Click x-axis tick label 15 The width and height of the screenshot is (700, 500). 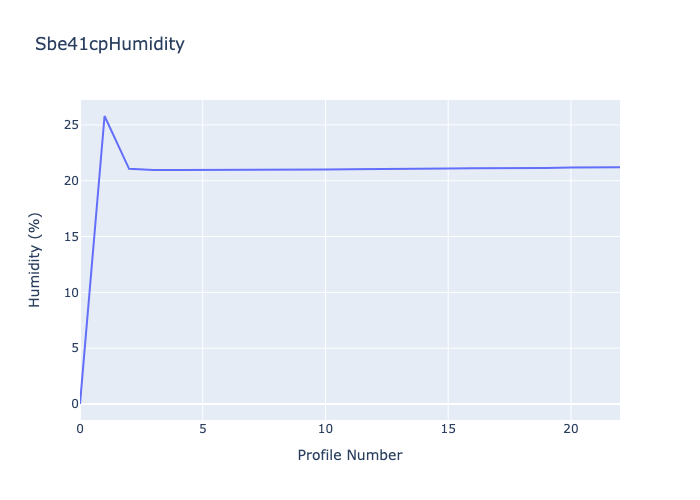[x=448, y=428]
